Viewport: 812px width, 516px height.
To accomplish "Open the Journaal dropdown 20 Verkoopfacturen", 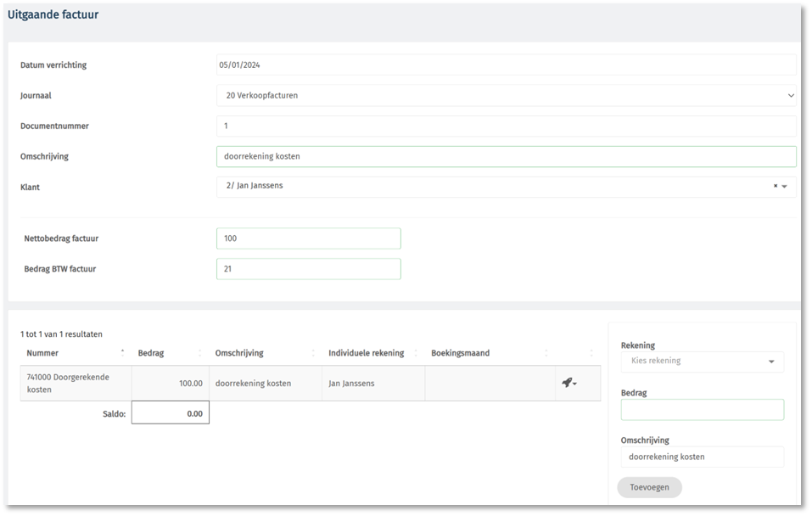I will point(506,95).
